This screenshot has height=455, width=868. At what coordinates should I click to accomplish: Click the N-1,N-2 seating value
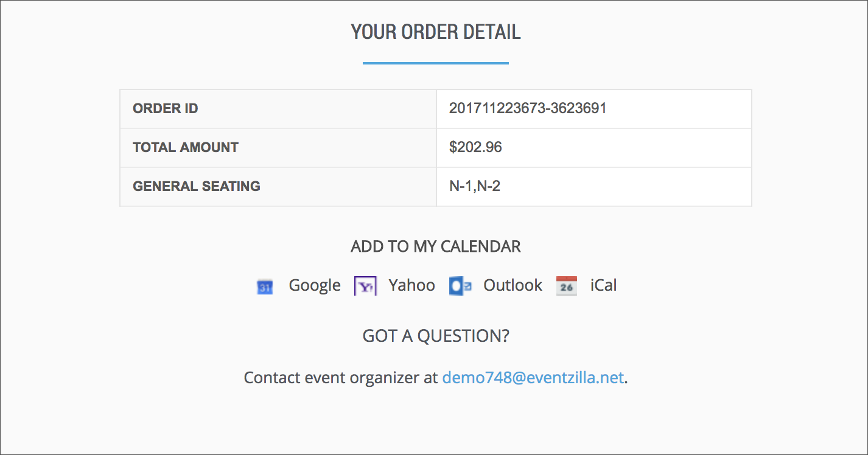[474, 186]
